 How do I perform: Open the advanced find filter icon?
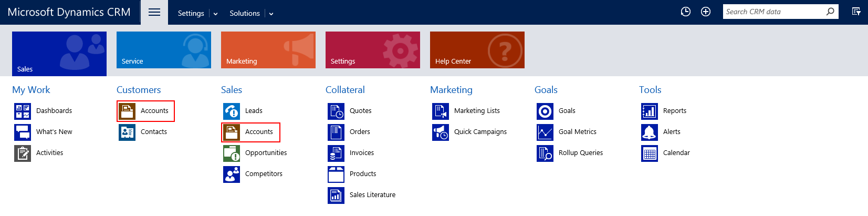(856, 12)
